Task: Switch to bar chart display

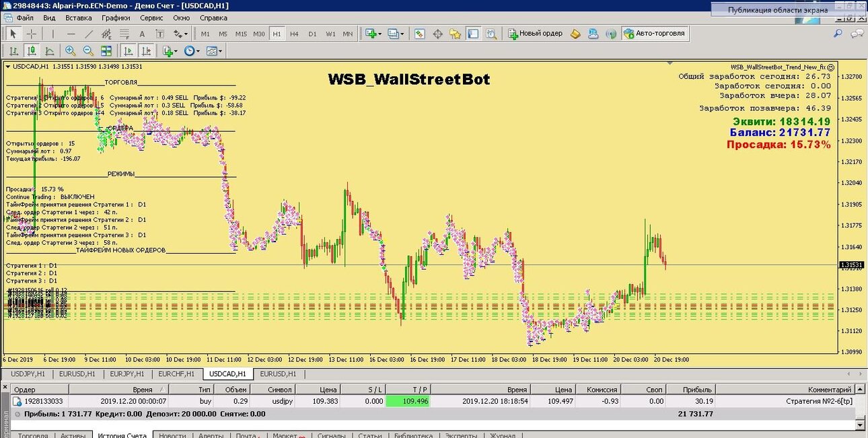Action: [x=13, y=51]
